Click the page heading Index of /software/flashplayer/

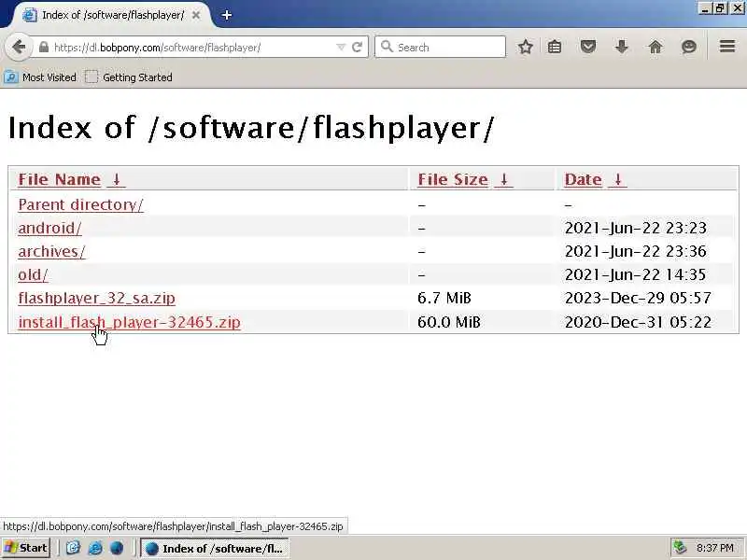pyautogui.click(x=251, y=128)
